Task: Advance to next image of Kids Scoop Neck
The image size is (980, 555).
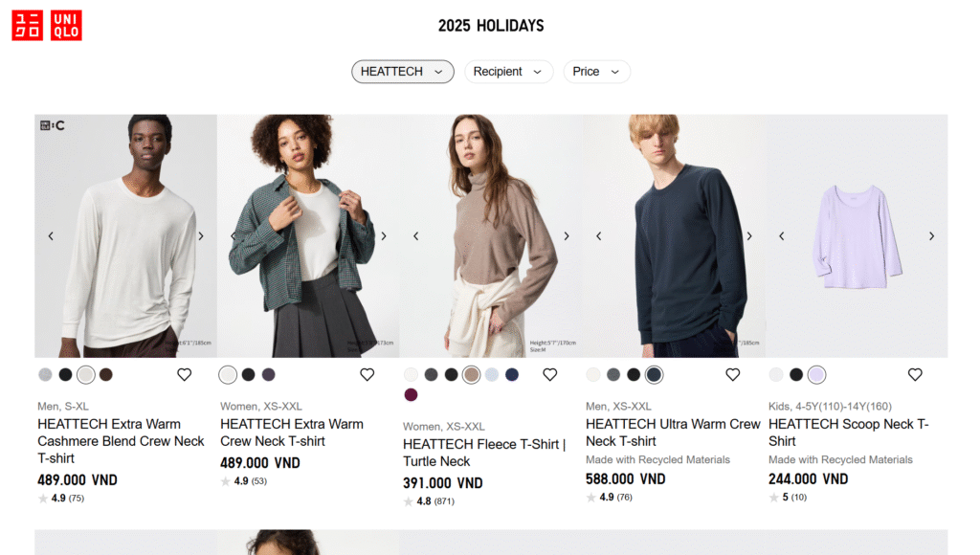Action: tap(932, 236)
